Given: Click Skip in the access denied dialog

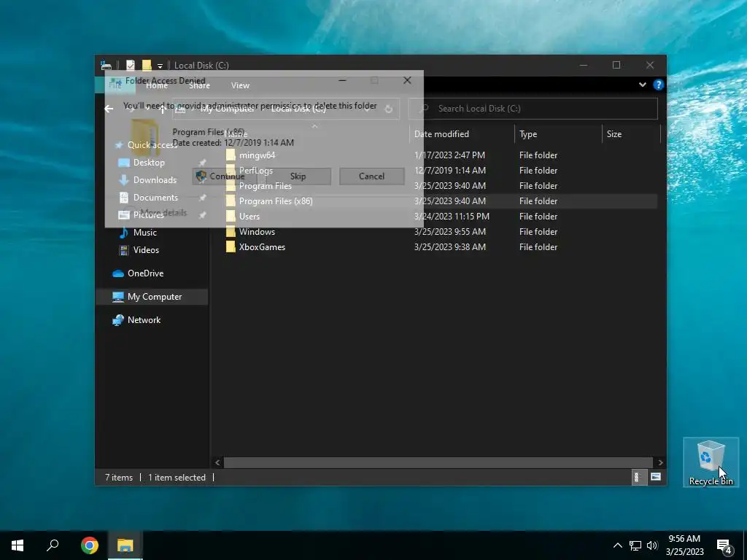Looking at the screenshot, I should click(x=298, y=176).
